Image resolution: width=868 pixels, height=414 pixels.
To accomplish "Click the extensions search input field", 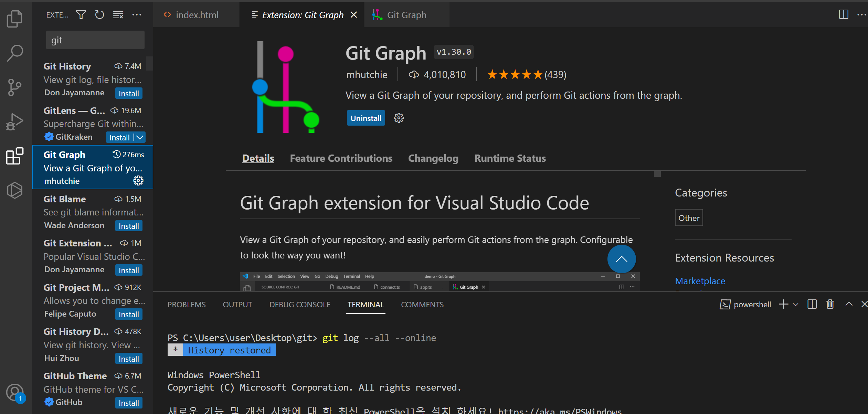I will coord(95,40).
